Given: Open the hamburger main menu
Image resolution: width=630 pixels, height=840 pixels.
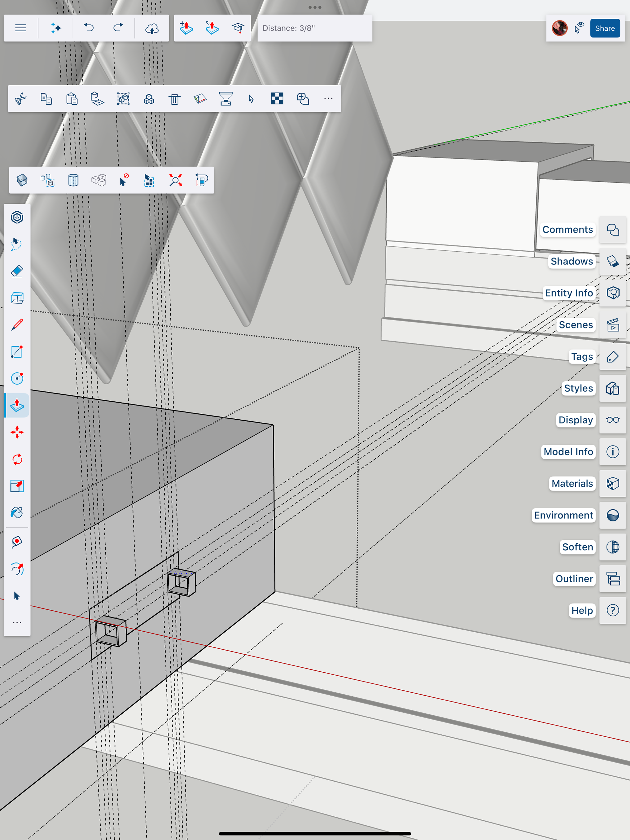Looking at the screenshot, I should pyautogui.click(x=20, y=28).
